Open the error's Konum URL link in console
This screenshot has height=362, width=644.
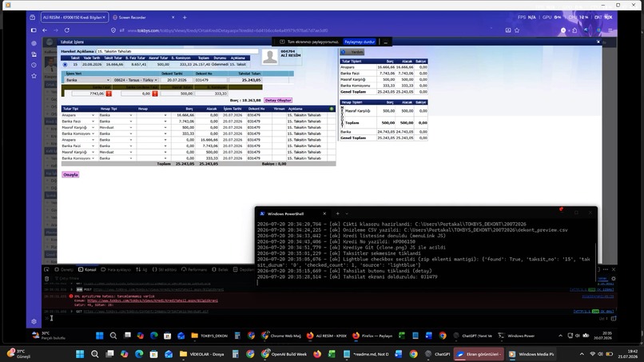[x=153, y=300]
